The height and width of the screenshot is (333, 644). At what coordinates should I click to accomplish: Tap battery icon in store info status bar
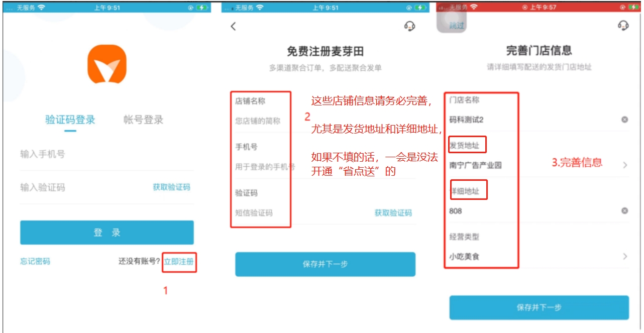(x=634, y=7)
